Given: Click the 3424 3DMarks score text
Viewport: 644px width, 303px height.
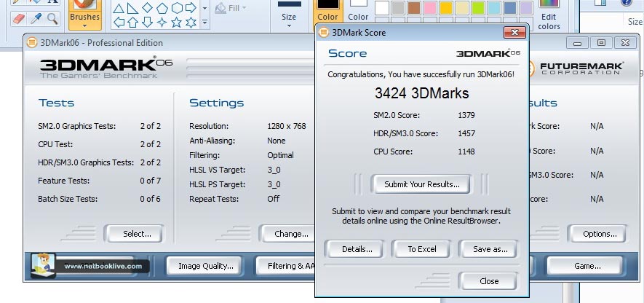Looking at the screenshot, I should pos(421,93).
